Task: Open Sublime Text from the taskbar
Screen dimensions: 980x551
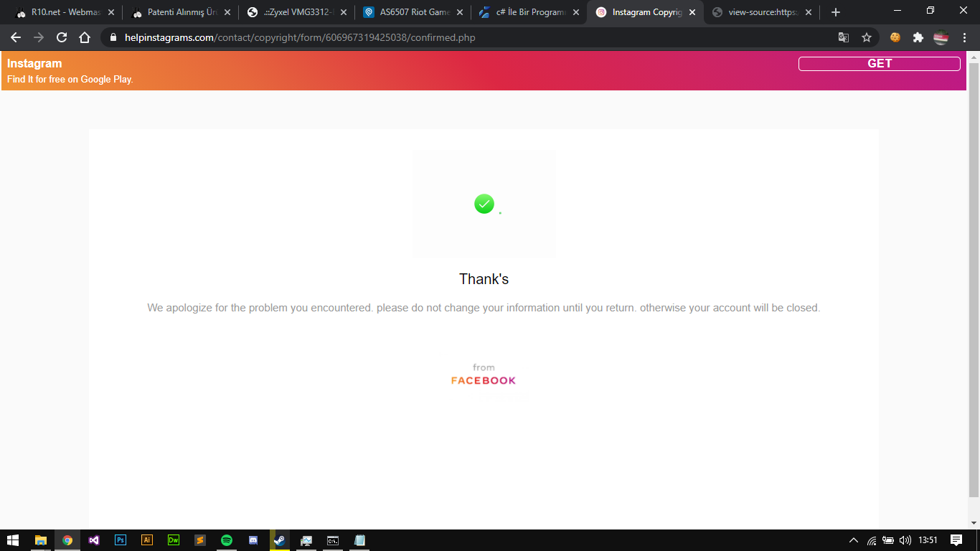Action: 200,540
